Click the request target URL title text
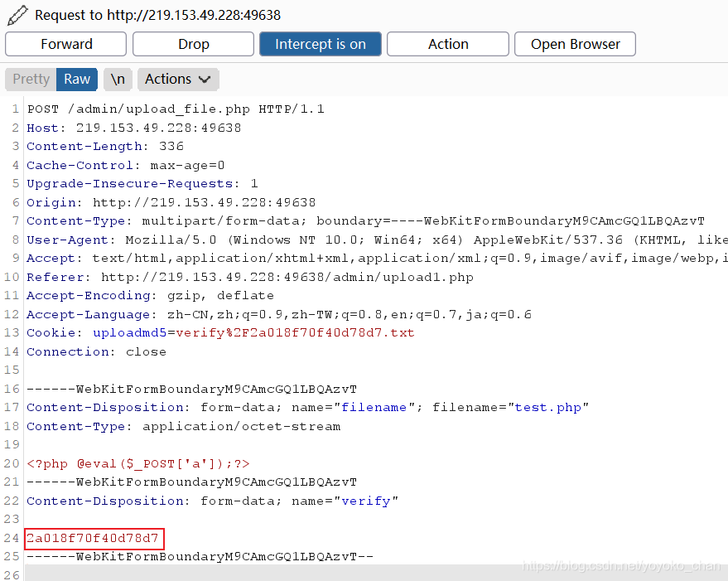This screenshot has width=728, height=581. 158,16
